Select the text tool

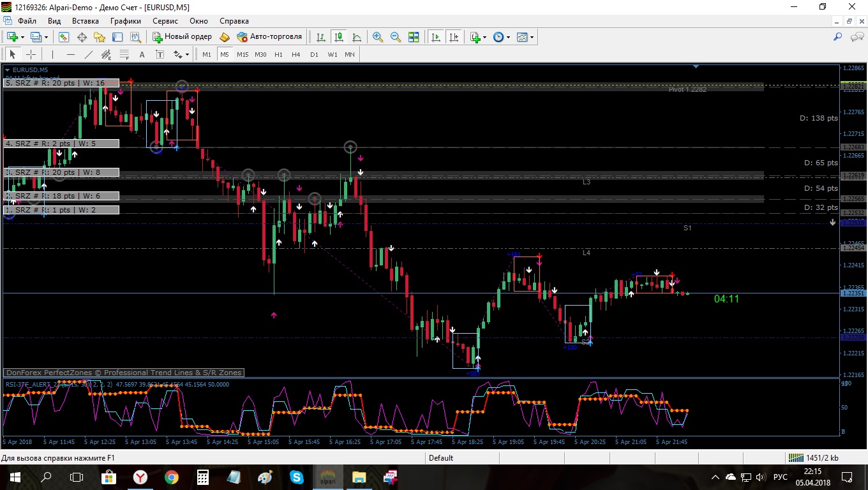click(x=142, y=54)
